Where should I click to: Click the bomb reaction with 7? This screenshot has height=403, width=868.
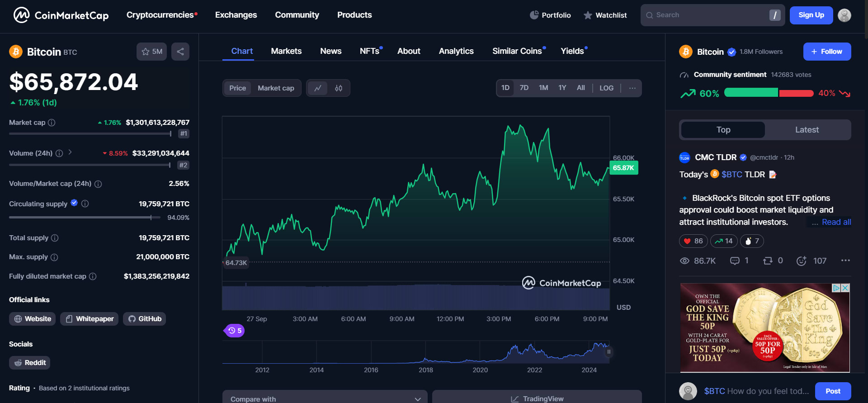pyautogui.click(x=752, y=241)
